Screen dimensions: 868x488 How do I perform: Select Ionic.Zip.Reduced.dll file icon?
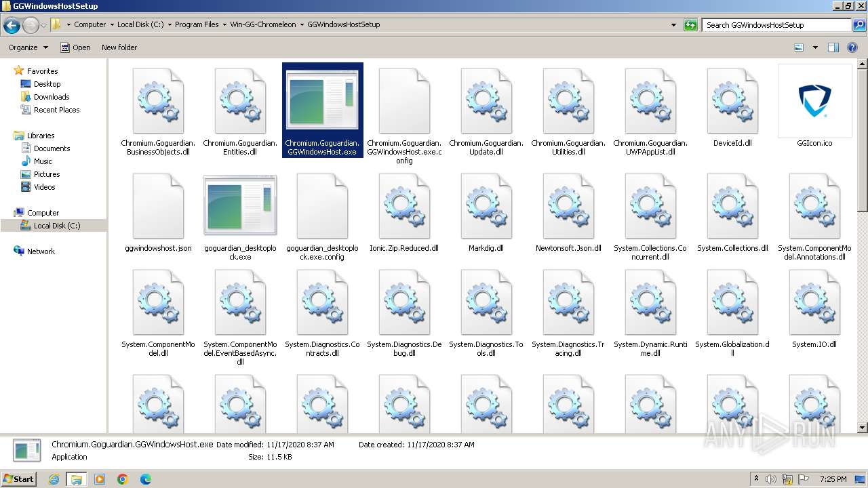coord(404,206)
